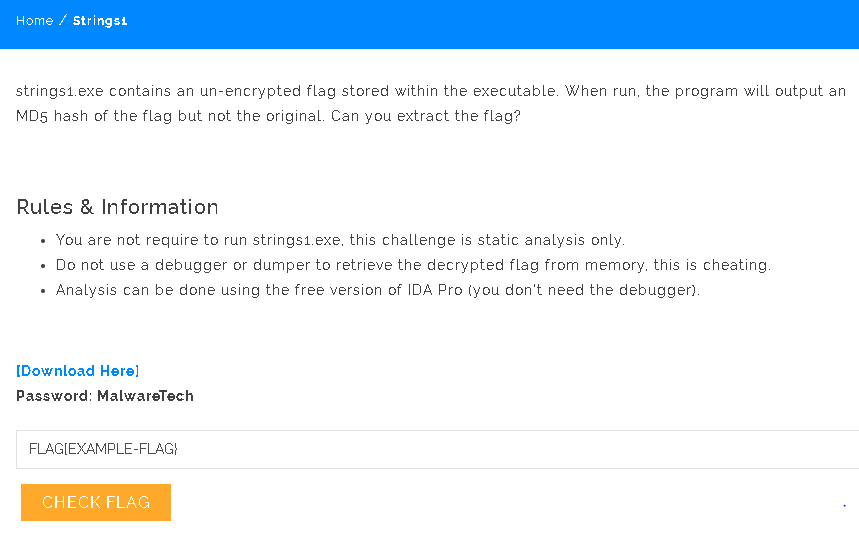Viewport: 859px width, 552px height.
Task: Click the Rules & Information heading
Action: click(x=117, y=207)
